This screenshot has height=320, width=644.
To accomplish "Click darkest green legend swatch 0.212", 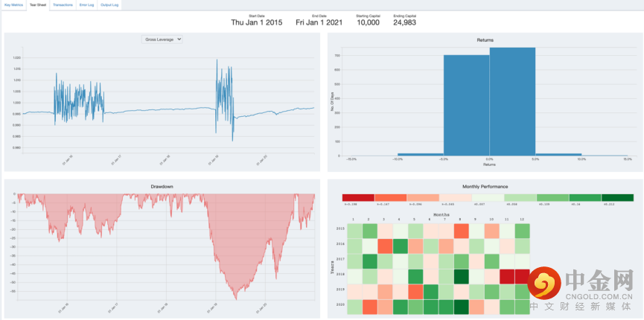I will point(617,198).
